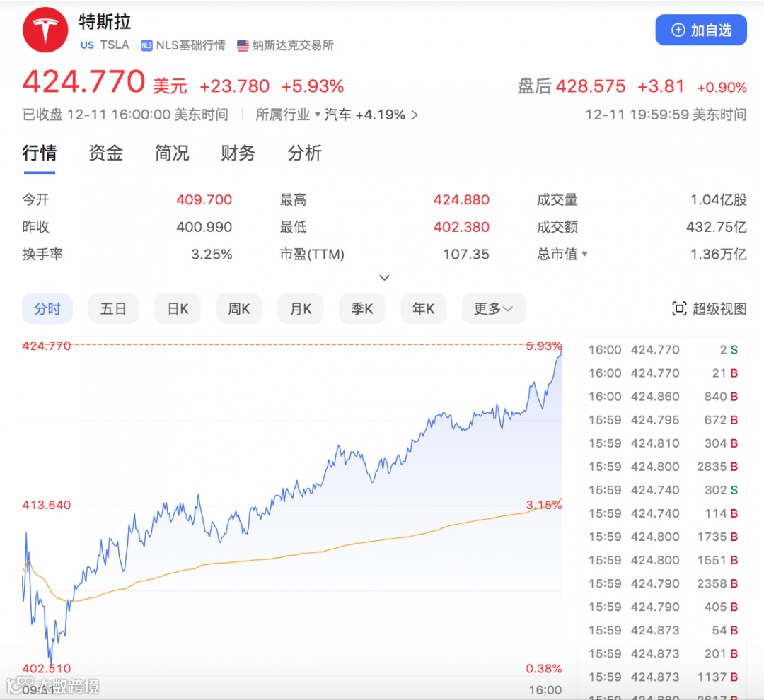This screenshot has height=700, width=764.
Task: Open the 资金 tab
Action: coord(105,153)
